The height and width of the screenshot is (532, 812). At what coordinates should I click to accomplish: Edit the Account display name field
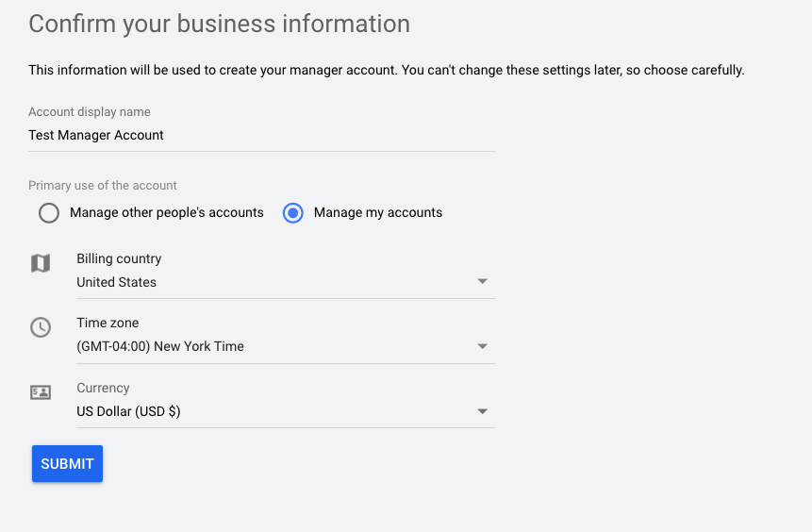coord(261,135)
